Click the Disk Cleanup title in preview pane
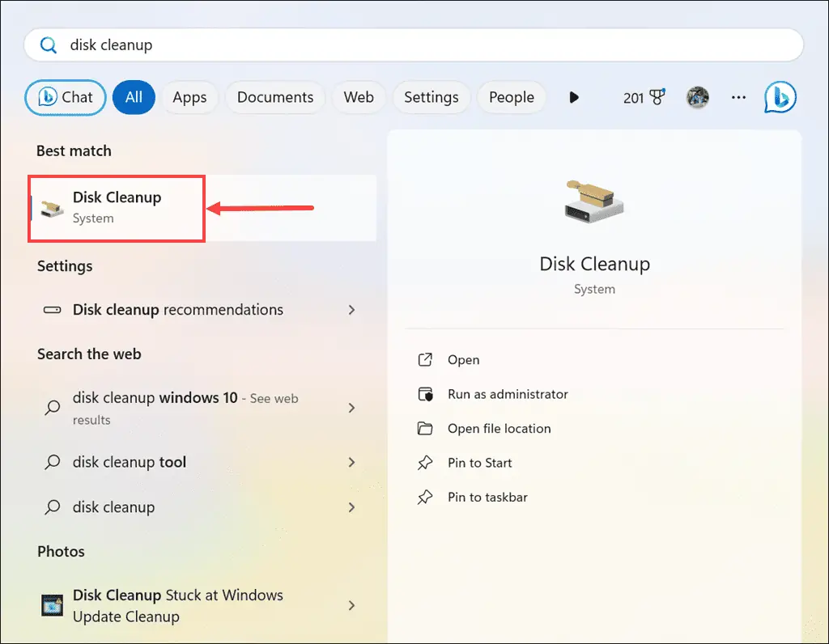The width and height of the screenshot is (829, 644). [594, 264]
